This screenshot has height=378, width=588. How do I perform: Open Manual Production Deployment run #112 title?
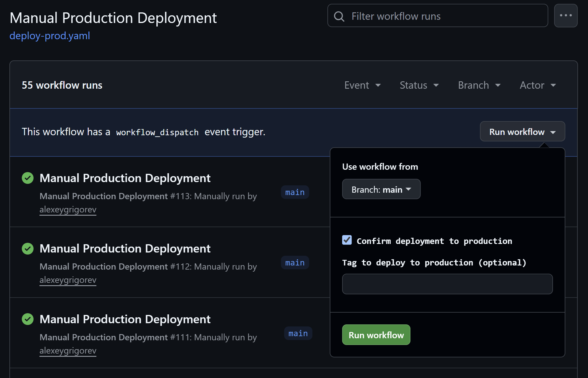(125, 249)
